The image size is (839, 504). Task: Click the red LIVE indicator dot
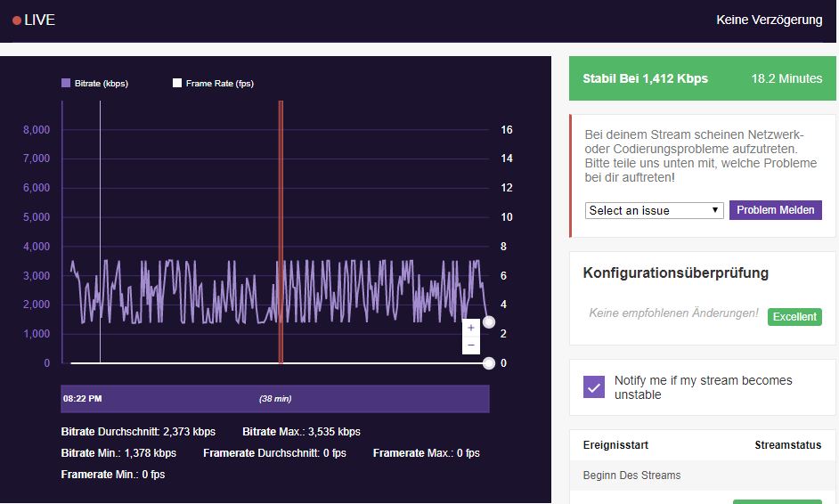tap(16, 20)
